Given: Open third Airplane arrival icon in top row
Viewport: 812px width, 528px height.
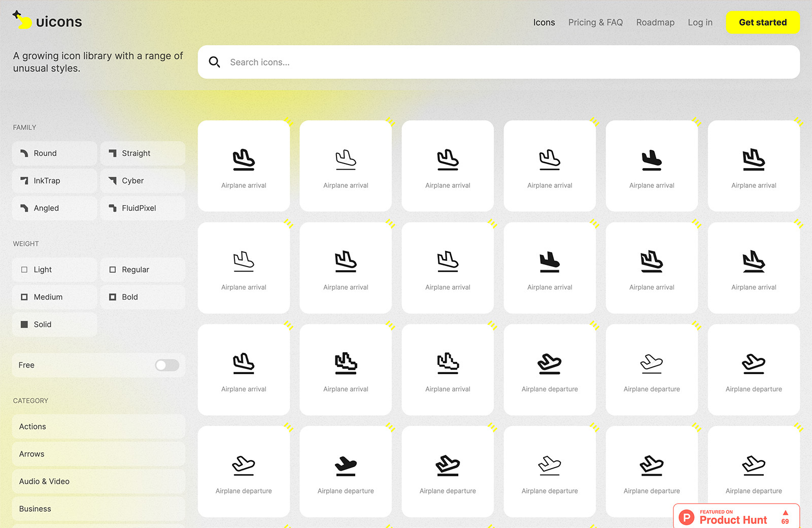Looking at the screenshot, I should click(448, 166).
